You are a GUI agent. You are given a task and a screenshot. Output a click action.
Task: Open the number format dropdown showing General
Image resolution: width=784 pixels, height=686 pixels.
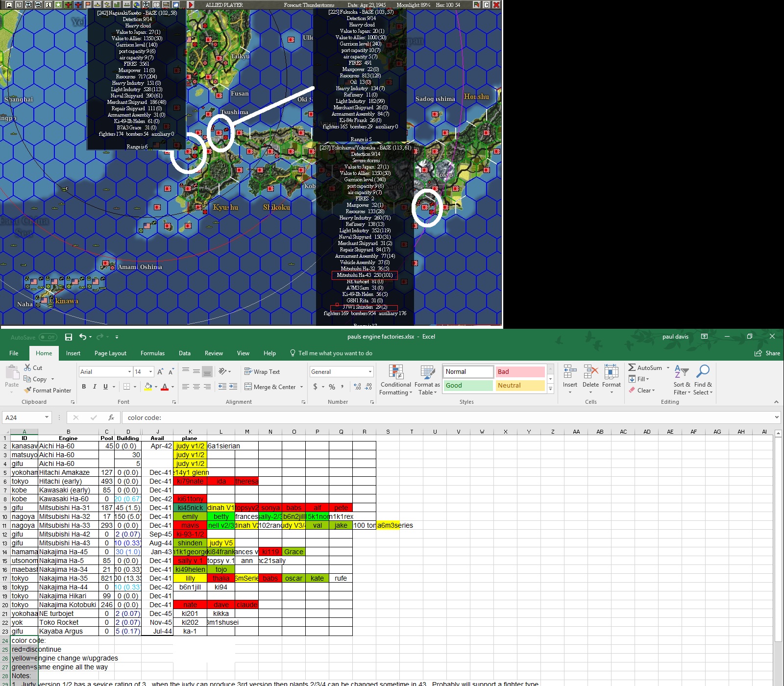370,372
